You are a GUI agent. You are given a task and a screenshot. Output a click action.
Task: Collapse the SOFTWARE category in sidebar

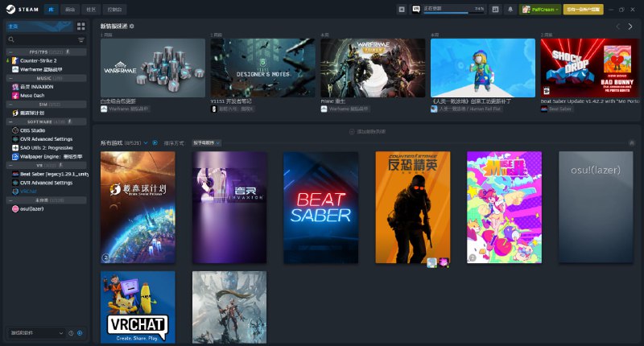click(8, 122)
